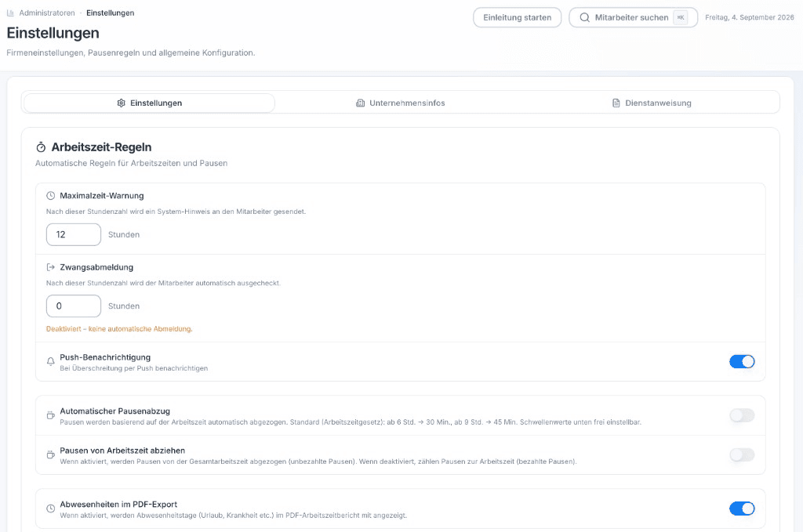Click the Zwangsabmeldung label
The image size is (803, 532).
click(x=96, y=267)
